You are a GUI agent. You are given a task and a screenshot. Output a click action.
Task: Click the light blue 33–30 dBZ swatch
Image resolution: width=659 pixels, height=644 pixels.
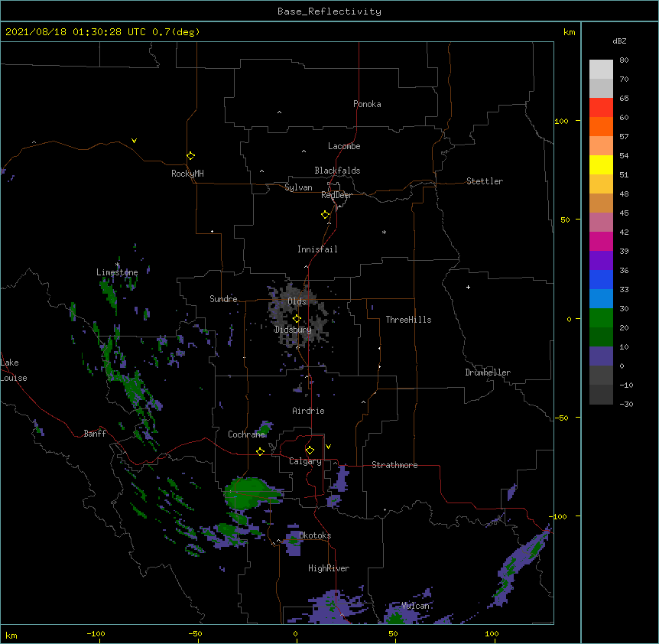tap(601, 298)
